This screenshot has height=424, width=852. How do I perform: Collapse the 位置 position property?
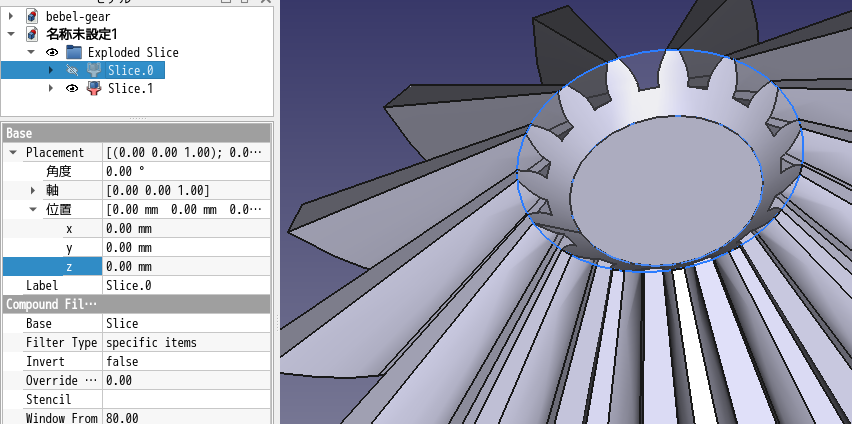coord(33,209)
